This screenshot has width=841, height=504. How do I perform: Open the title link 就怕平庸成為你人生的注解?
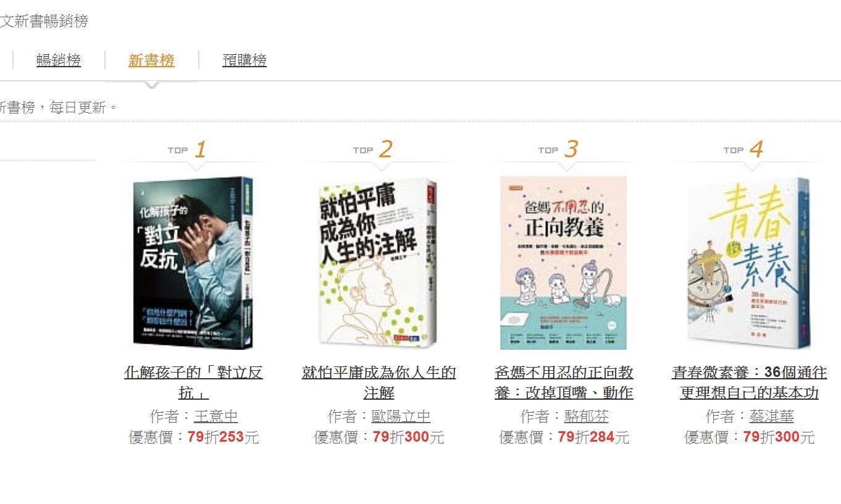coord(379,382)
